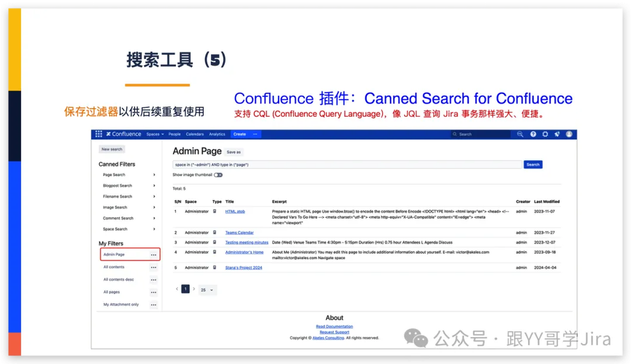This screenshot has width=631, height=364.
Task: Click page type icon in Testing meeting minutes row
Action: pos(215,242)
